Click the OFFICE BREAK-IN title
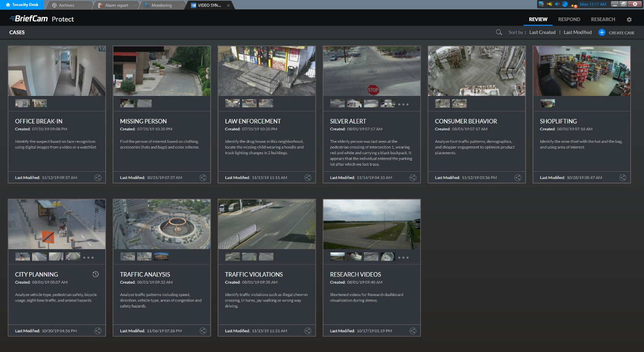644x352 pixels. click(39, 121)
